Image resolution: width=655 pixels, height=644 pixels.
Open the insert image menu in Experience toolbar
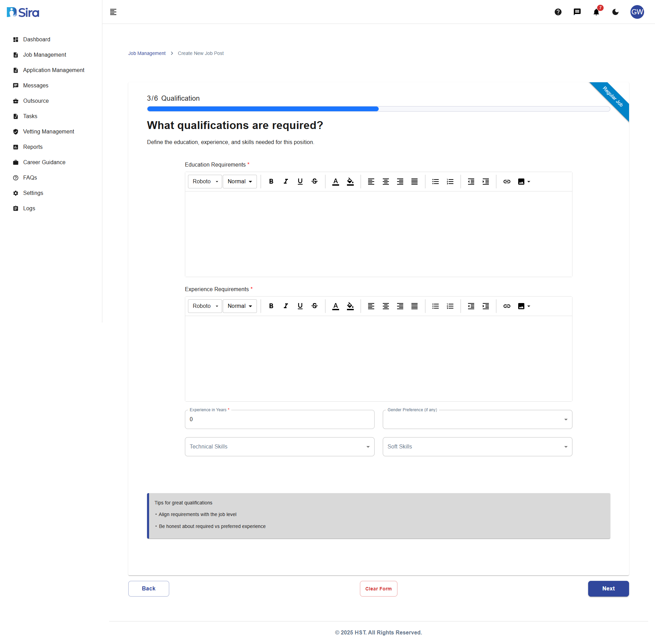(524, 306)
